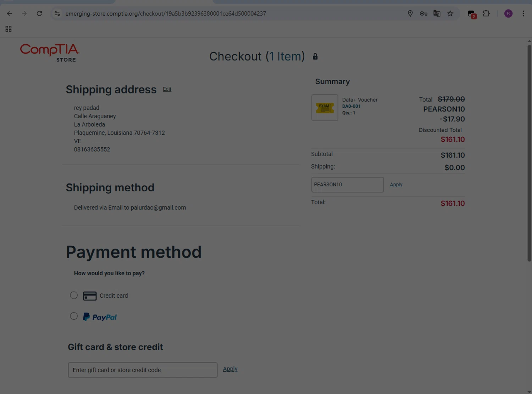Open the purple profile avatar

point(508,13)
